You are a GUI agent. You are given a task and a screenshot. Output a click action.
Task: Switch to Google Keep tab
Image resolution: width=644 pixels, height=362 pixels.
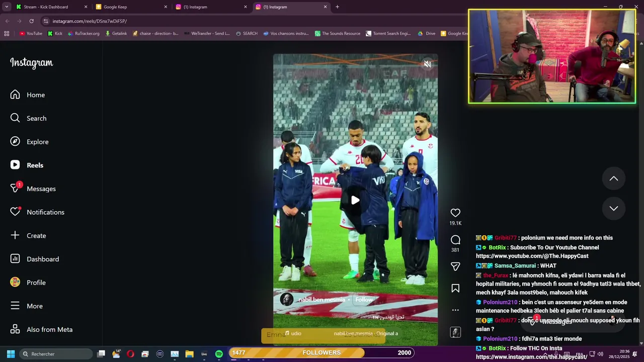[x=132, y=7]
